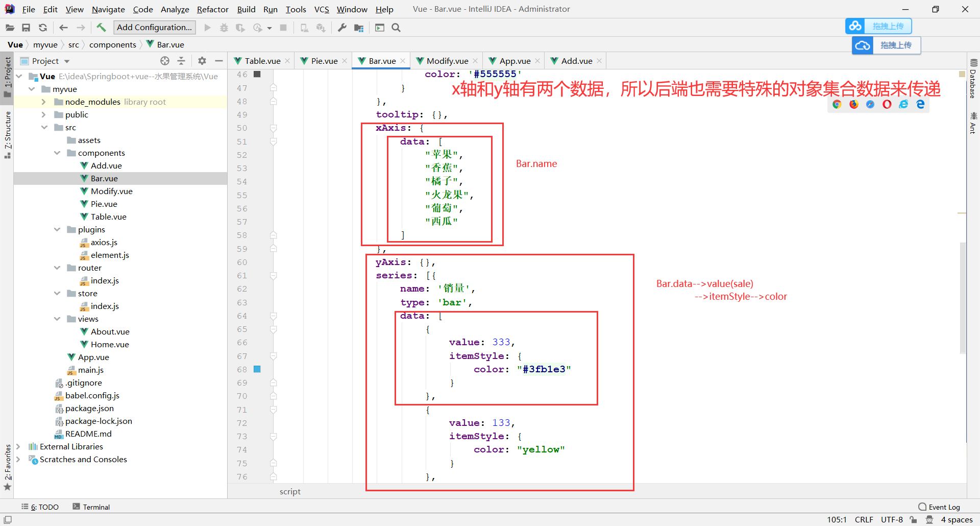Viewport: 980px width, 526px height.
Task: Collapse All folders using the Project panel icon
Action: point(181,61)
